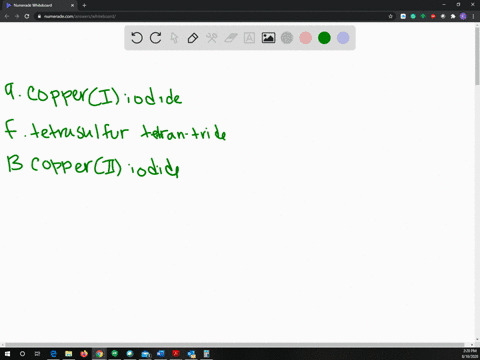Open Task View on taskbar
Screen dimensions: 480x360
click(37, 354)
